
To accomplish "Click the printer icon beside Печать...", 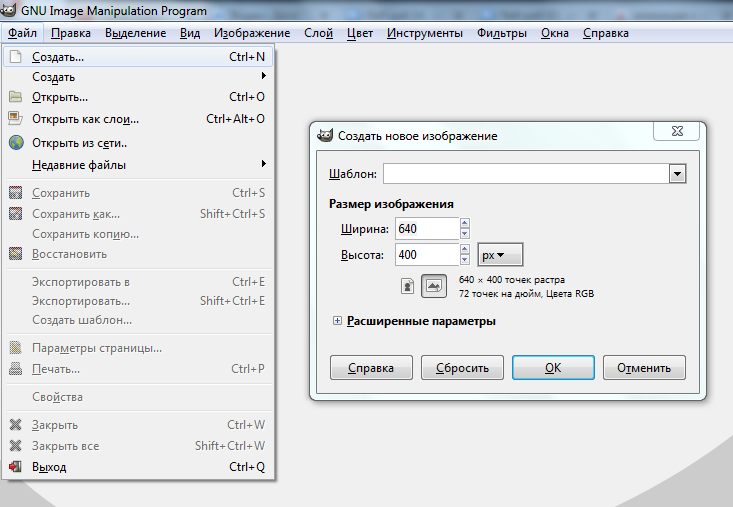I will pyautogui.click(x=15, y=369).
